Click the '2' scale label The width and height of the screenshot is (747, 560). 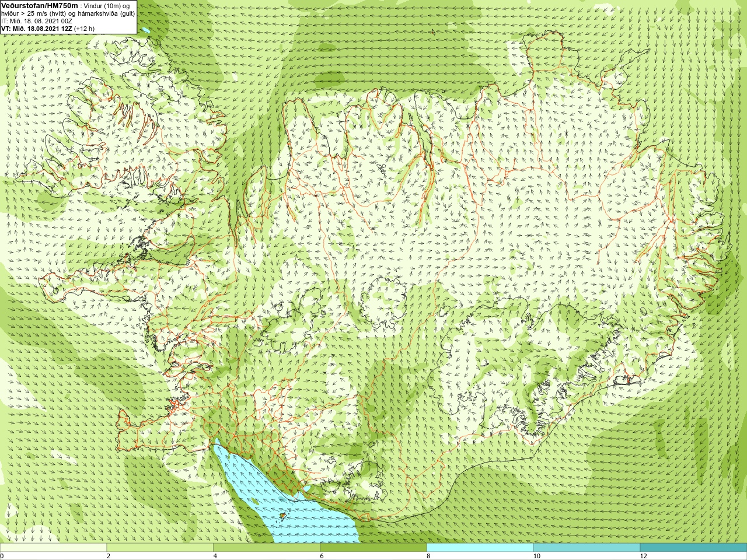point(109,556)
